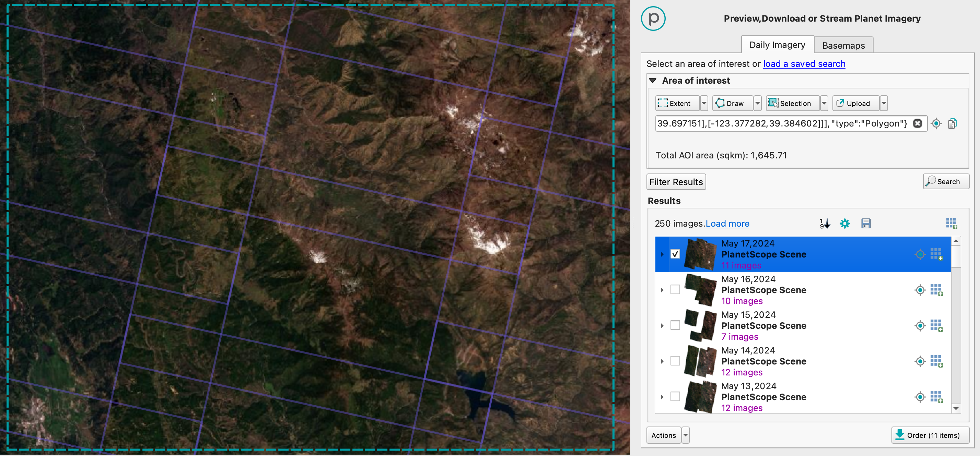Image resolution: width=980 pixels, height=456 pixels.
Task: Check the May 14,2024 scene checkbox
Action: pos(675,361)
